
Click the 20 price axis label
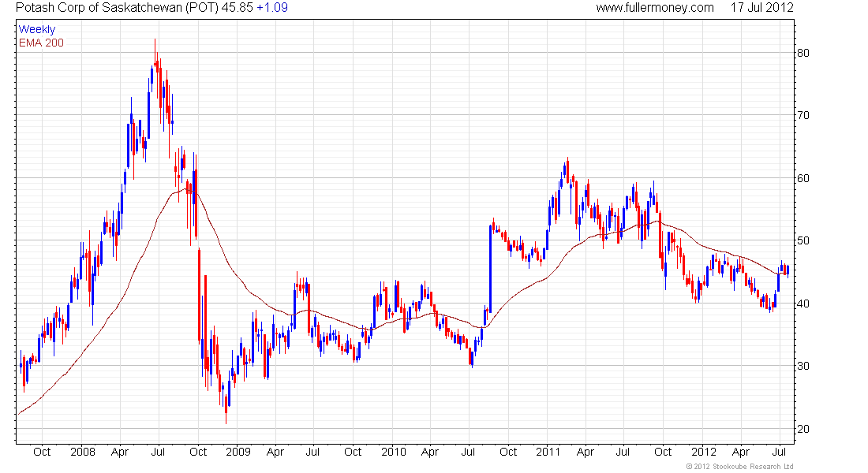pyautogui.click(x=803, y=429)
